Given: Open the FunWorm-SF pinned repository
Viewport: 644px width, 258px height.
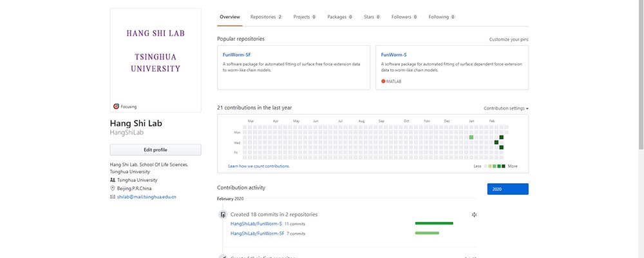Looking at the screenshot, I should point(236,55).
